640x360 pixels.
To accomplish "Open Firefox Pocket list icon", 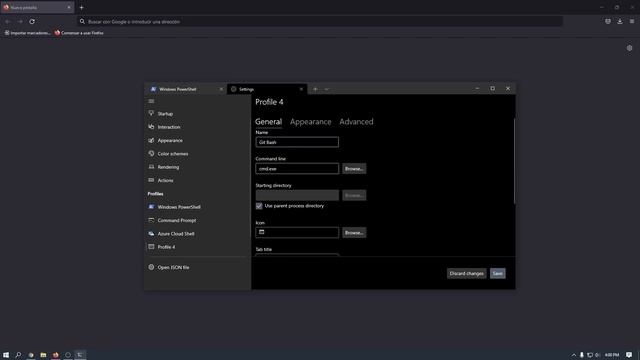I will 608,21.
